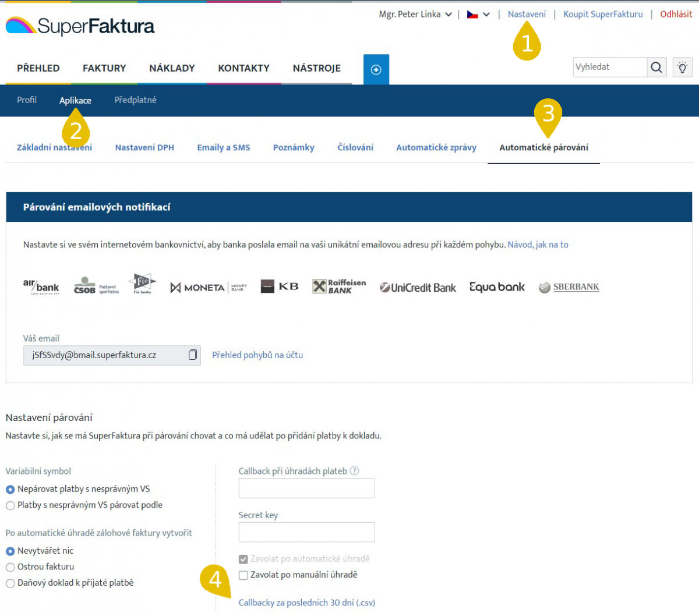Toggle Zavolat po automatické úhradě checkbox
The width and height of the screenshot is (699, 616).
click(243, 559)
